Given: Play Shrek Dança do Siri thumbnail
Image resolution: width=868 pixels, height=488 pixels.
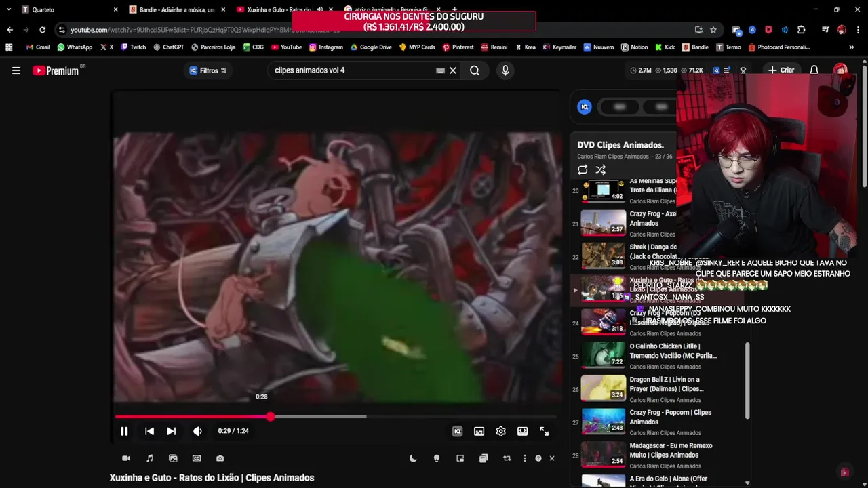Looking at the screenshot, I should tap(603, 255).
